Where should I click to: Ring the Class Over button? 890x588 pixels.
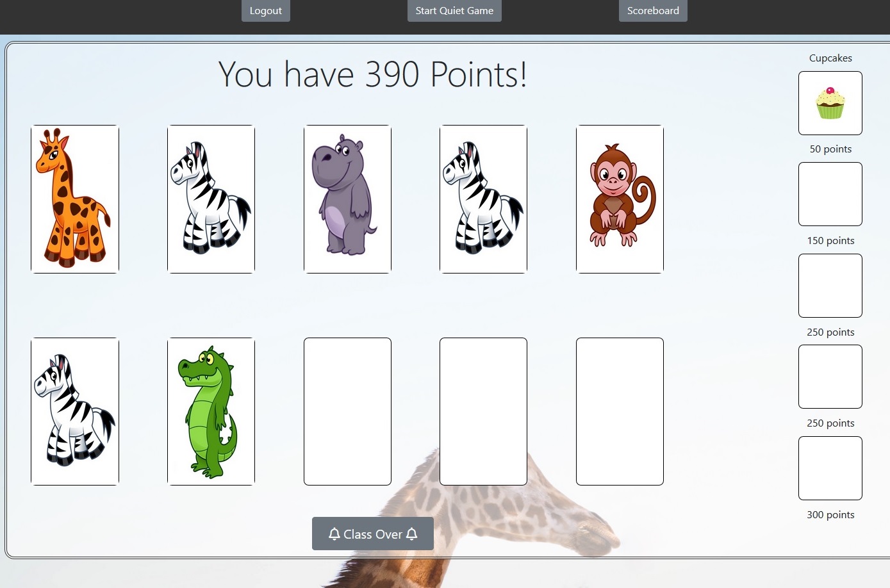[x=373, y=534]
